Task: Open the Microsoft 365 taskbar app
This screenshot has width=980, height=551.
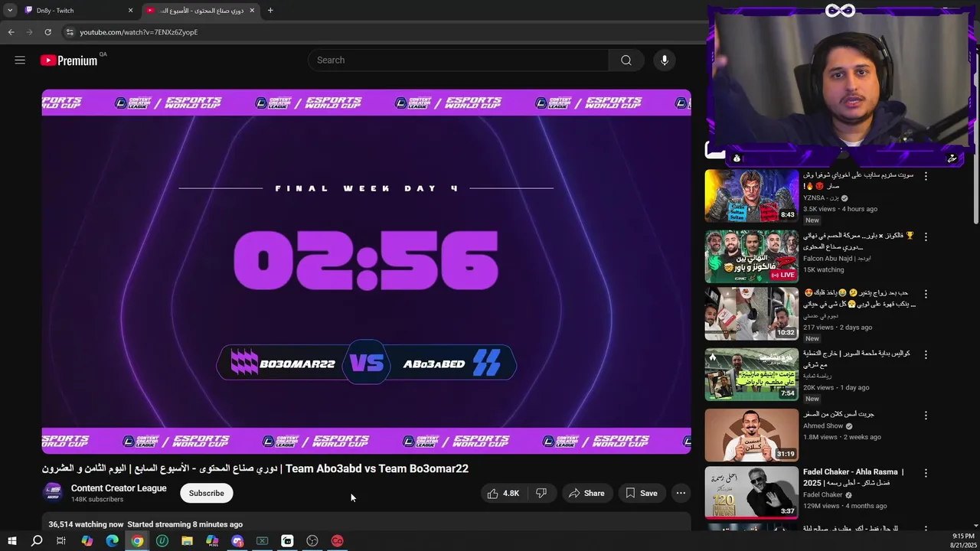Action: [x=212, y=541]
